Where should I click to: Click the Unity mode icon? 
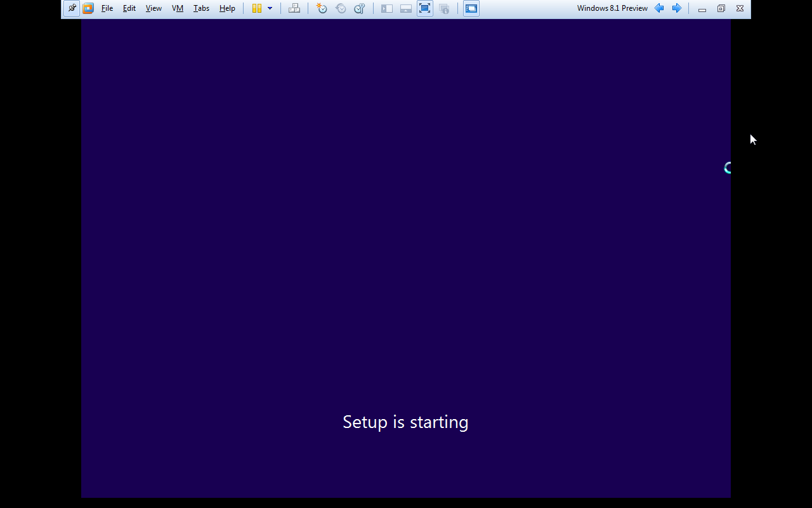444,8
